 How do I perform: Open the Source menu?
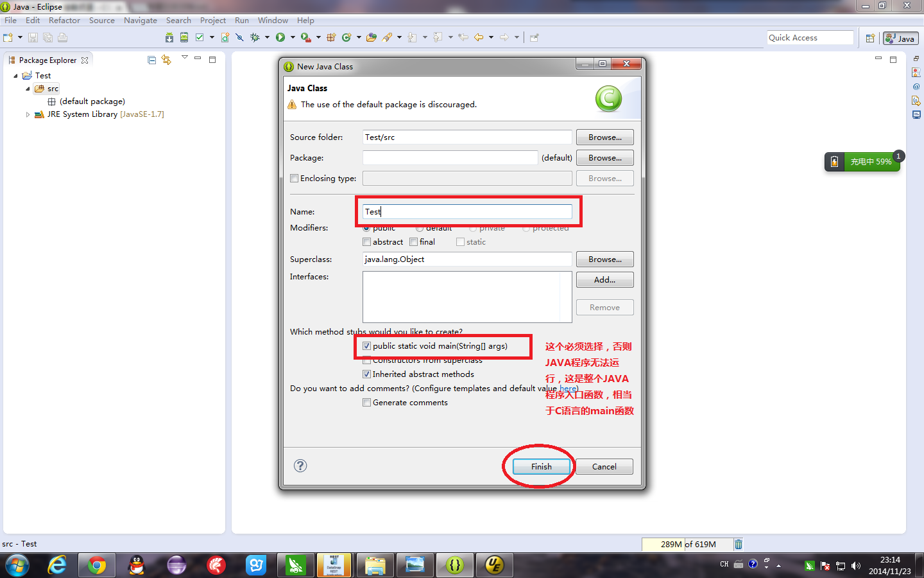[x=102, y=21]
